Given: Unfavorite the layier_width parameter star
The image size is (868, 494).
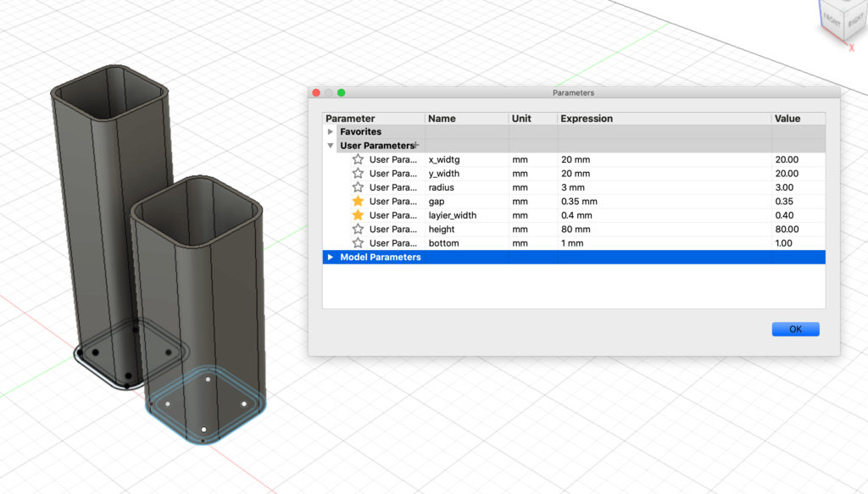Looking at the screenshot, I should point(359,214).
